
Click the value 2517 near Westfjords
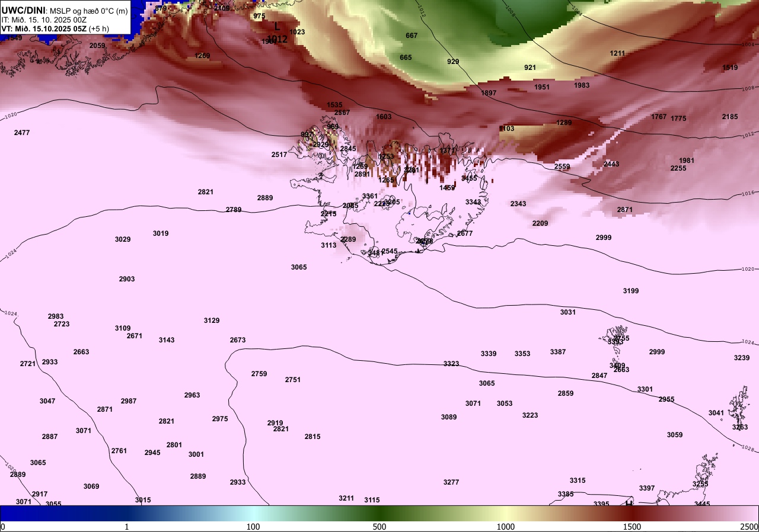click(x=279, y=155)
